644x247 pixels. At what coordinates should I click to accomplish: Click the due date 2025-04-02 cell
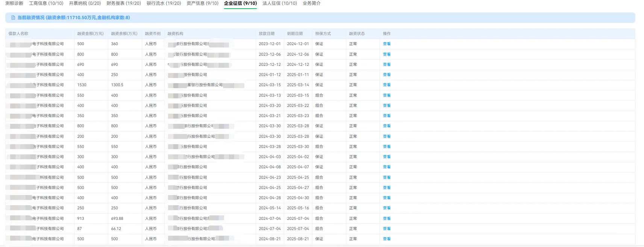click(298, 157)
